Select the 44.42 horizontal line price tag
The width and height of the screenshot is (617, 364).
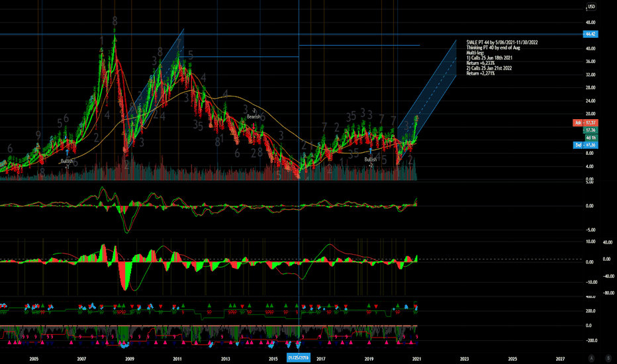pyautogui.click(x=591, y=34)
